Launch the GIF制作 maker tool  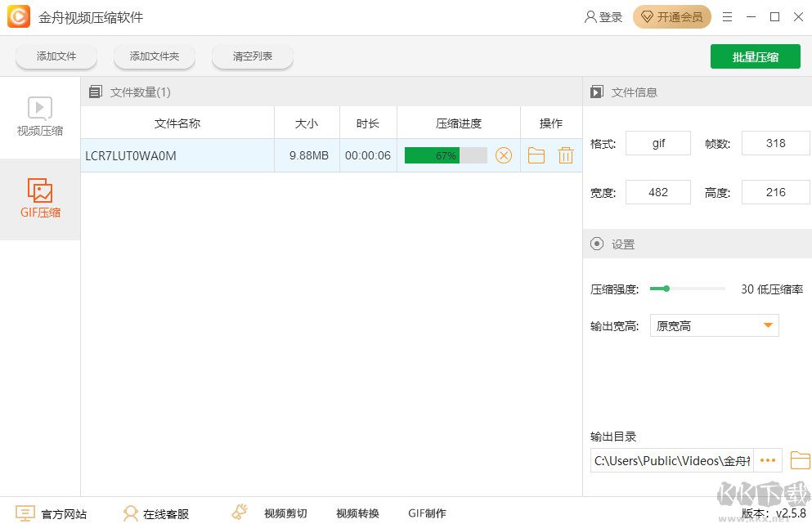(426, 513)
